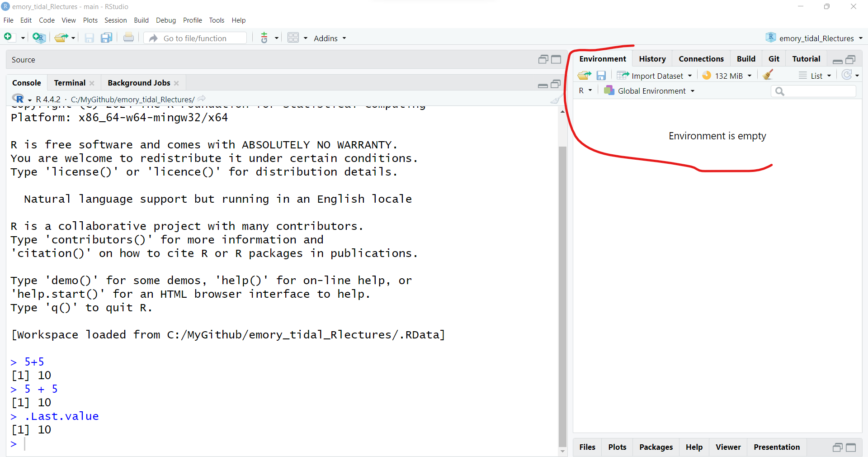The height and width of the screenshot is (457, 868).
Task: Switch to the Packages tab
Action: (x=656, y=447)
